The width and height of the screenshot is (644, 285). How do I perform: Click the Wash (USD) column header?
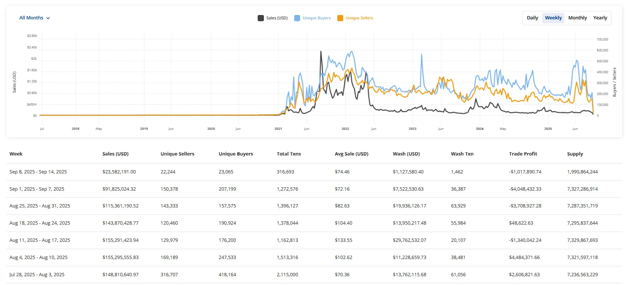tap(406, 154)
